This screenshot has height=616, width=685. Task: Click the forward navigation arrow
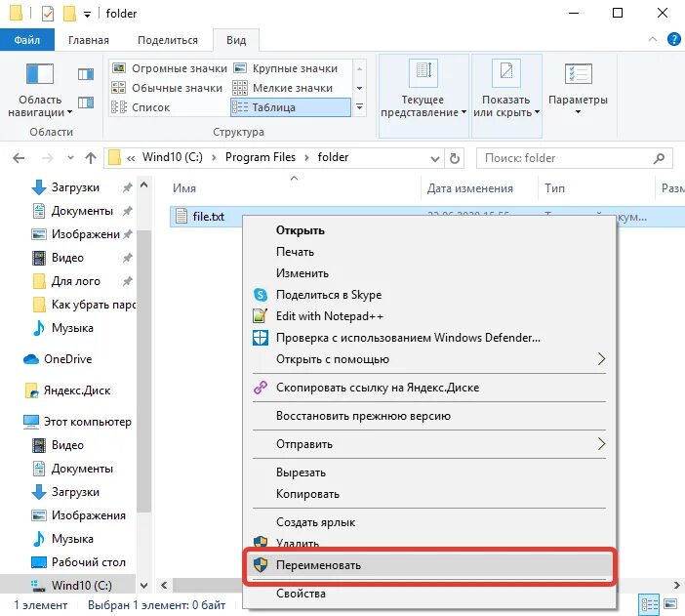tap(47, 158)
